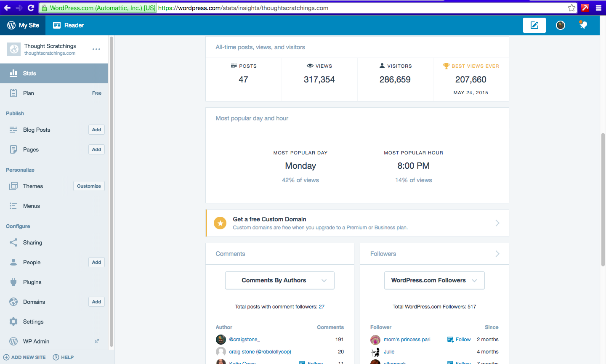Click Add New Site link
The image size is (606, 364).
click(x=24, y=357)
